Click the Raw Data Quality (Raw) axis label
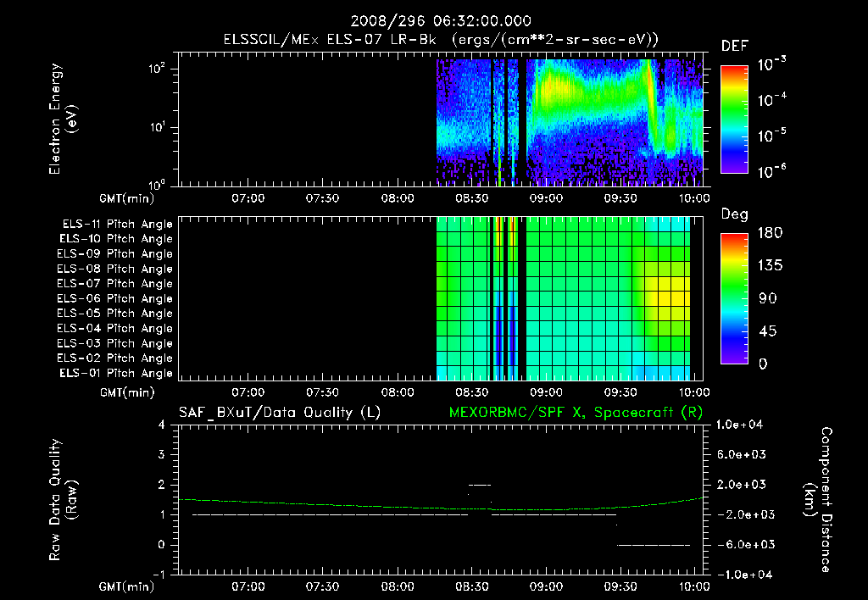 [63, 499]
